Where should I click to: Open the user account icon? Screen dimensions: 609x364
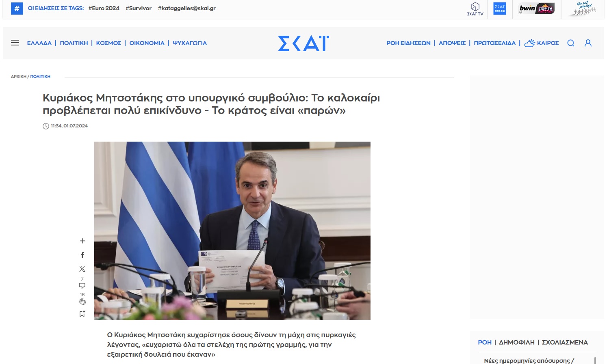[x=588, y=43]
